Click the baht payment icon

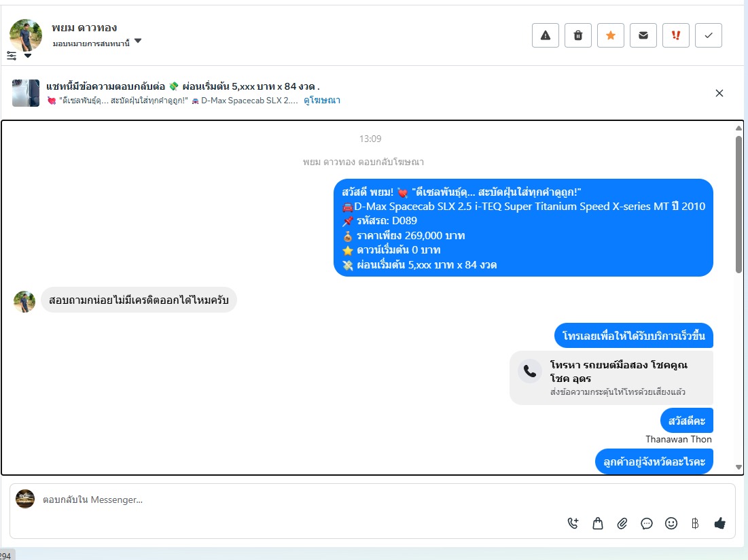(x=695, y=523)
